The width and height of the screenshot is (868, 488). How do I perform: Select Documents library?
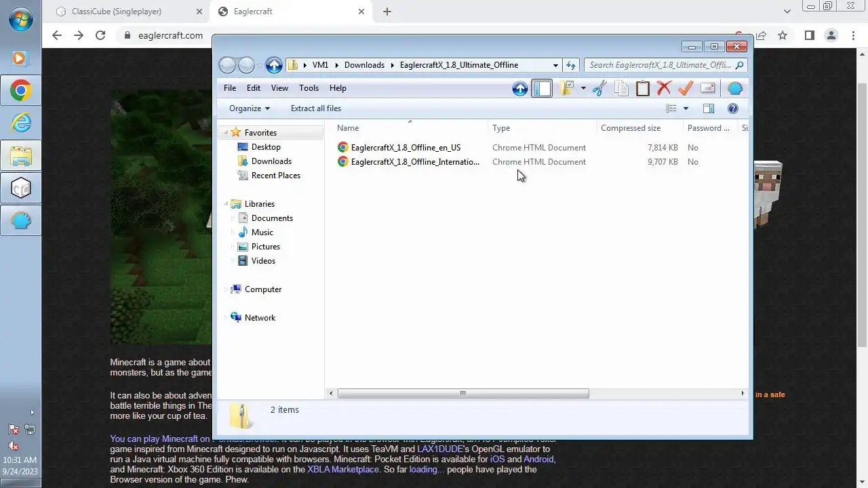tap(272, 218)
